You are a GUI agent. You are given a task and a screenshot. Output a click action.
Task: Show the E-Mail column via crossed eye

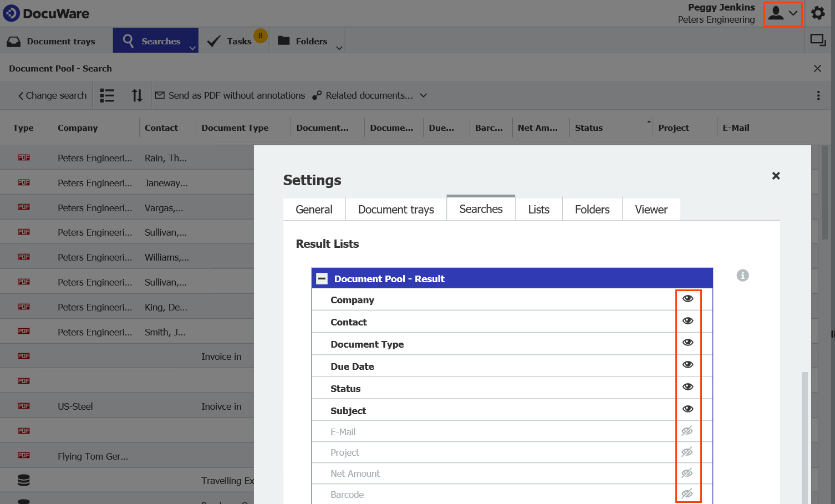(x=687, y=431)
